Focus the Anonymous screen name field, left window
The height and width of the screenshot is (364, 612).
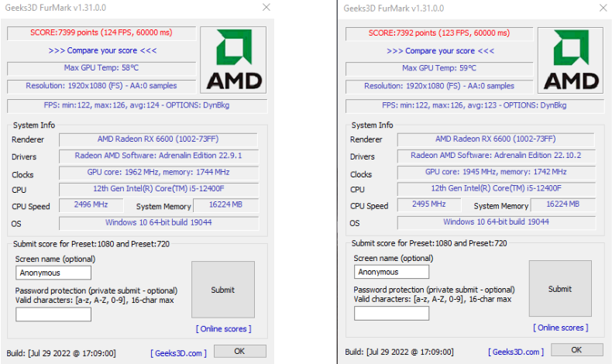[53, 273]
